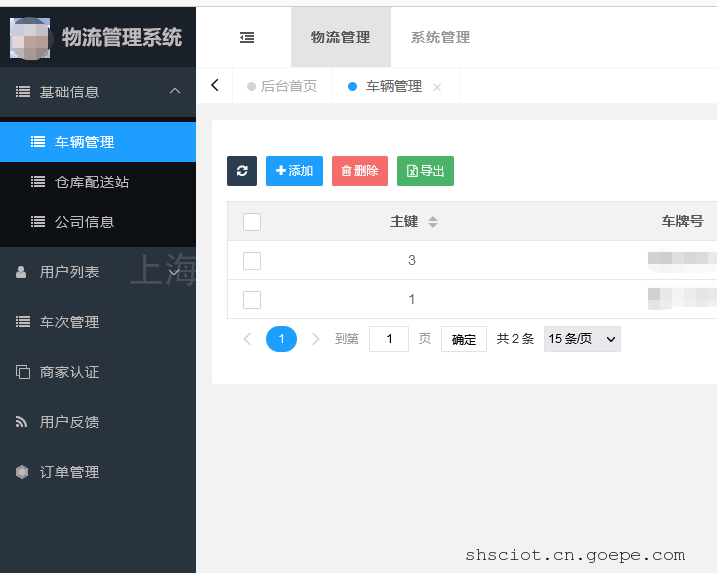This screenshot has height=573, width=717.
Task: Open 订单管理 in the sidebar
Action: 69,472
